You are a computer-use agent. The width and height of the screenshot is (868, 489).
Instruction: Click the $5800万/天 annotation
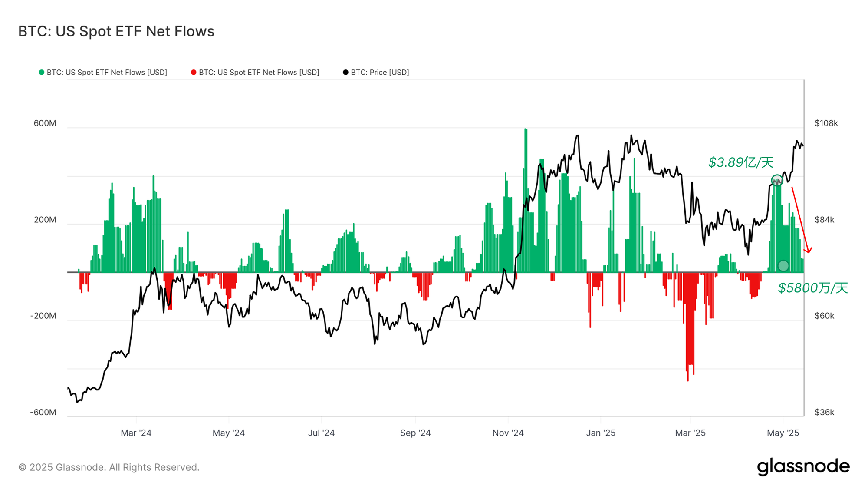coord(812,288)
